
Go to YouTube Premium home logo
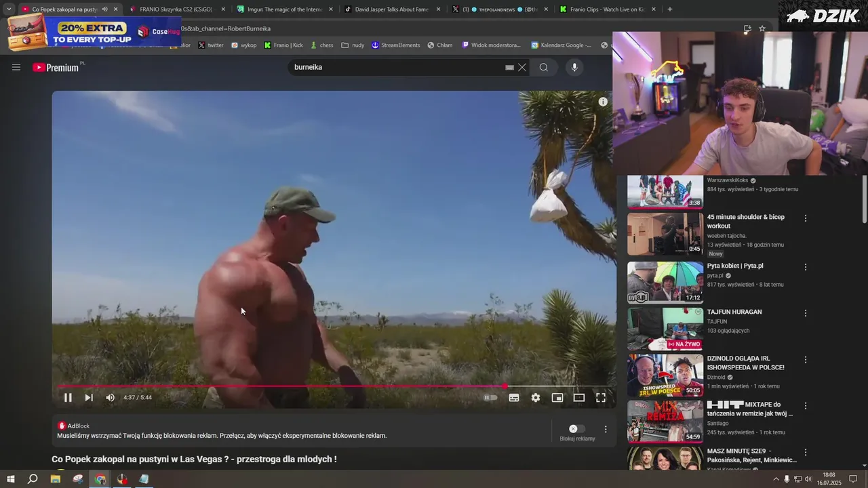click(57, 67)
